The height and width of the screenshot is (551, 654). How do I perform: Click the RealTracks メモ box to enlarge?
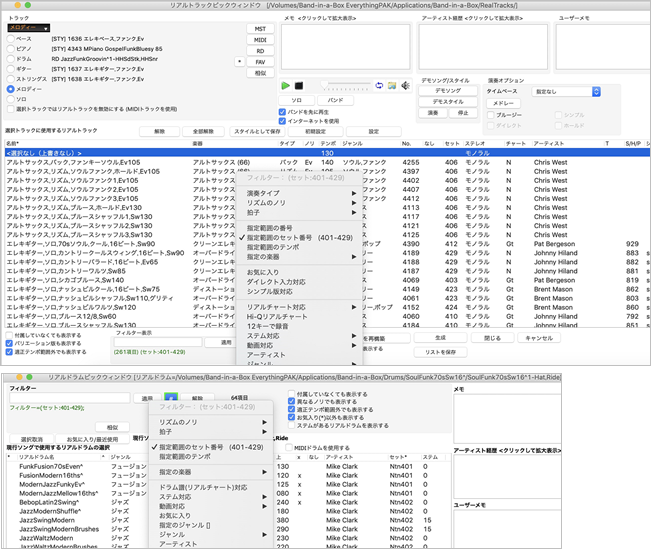[x=345, y=47]
